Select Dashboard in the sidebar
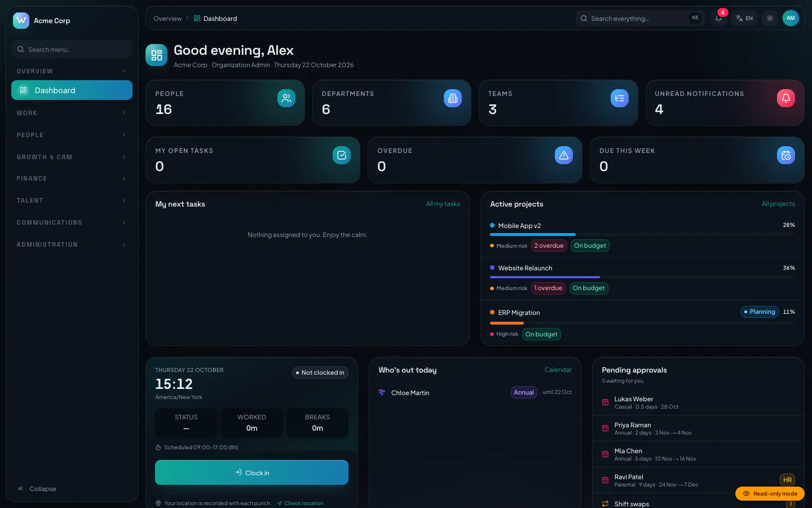 [x=72, y=90]
